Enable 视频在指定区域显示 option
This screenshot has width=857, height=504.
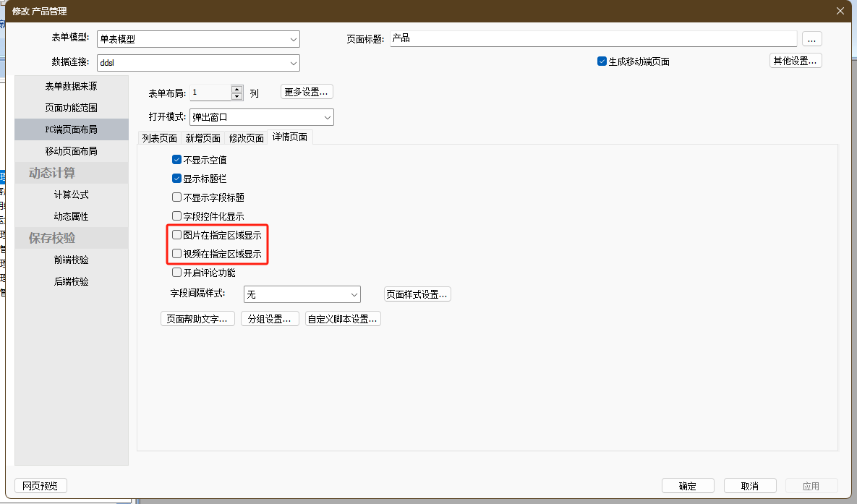pos(177,254)
